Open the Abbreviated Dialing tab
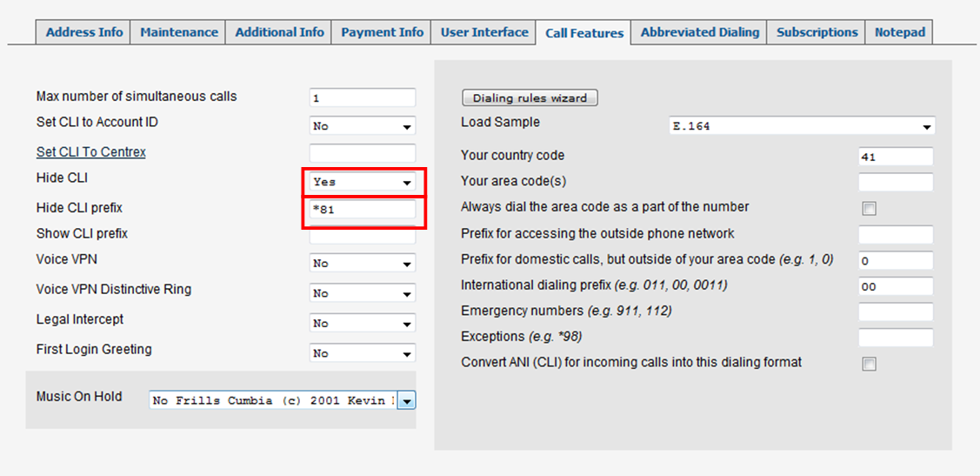Screen dimensions: 980x476 [699, 32]
